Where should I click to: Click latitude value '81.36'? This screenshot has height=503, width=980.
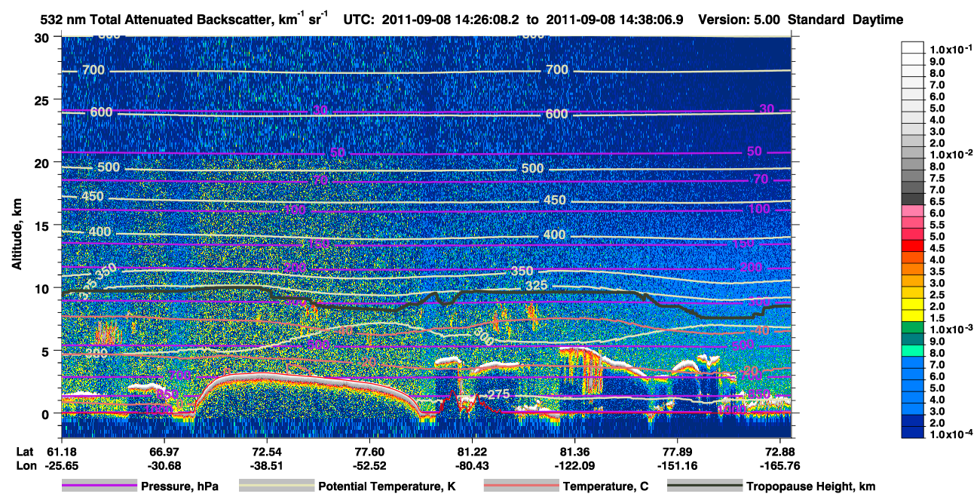(574, 452)
